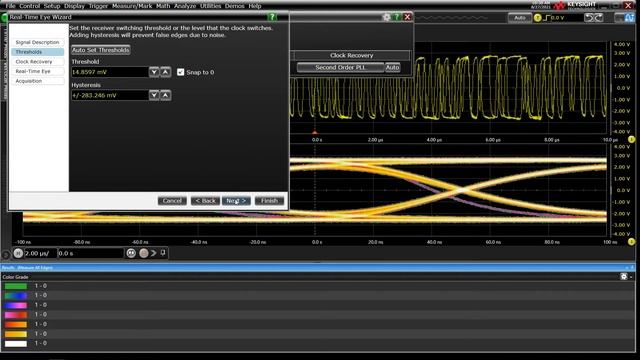Open the Demos menu
Image resolution: width=640 pixels, height=360 pixels.
234,6
